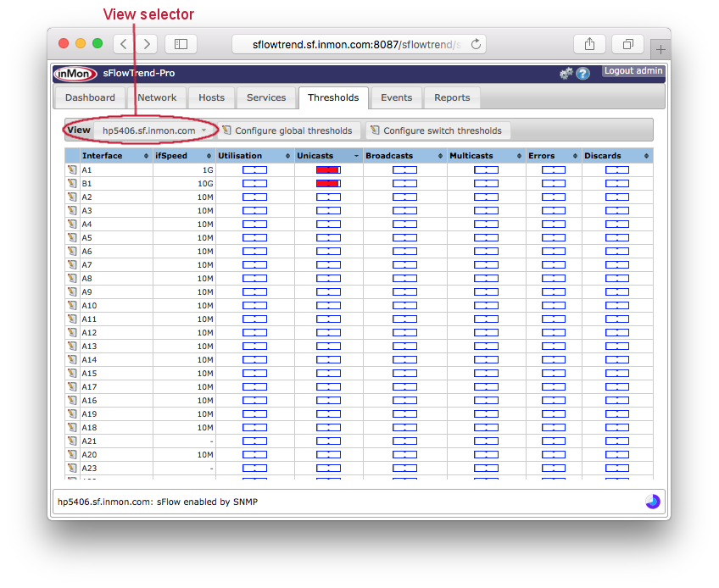Screen dimensions: 719x588
Task: Open the blue help question mark icon
Action: pyautogui.click(x=582, y=74)
